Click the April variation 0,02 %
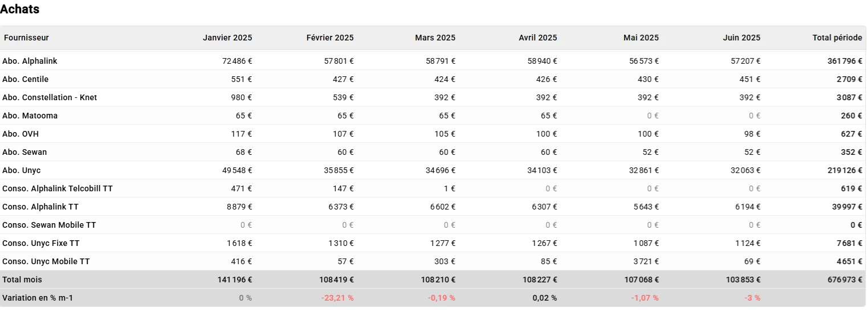868x312 pixels. tap(545, 298)
